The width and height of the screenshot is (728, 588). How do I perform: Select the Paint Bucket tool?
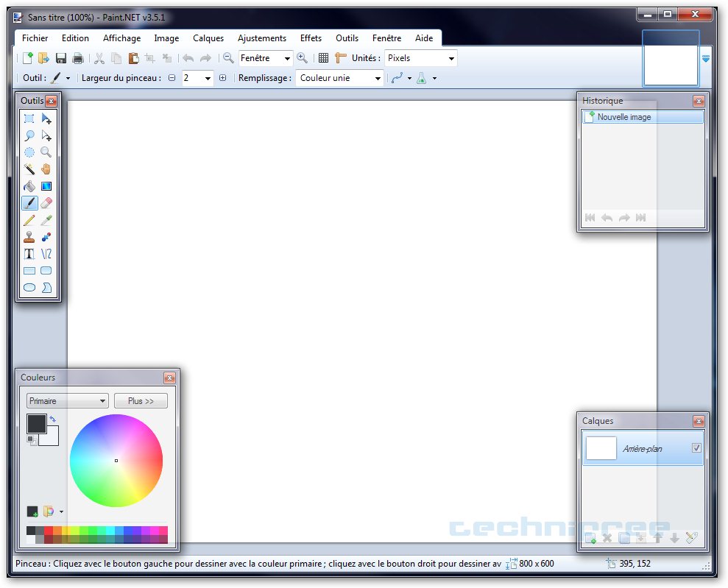click(x=29, y=186)
